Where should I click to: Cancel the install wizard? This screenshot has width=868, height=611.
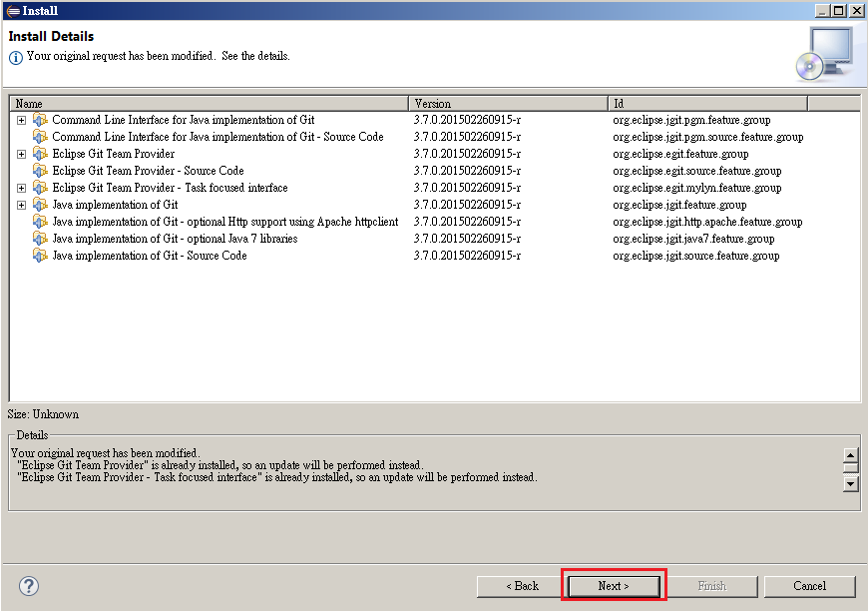[x=809, y=586]
